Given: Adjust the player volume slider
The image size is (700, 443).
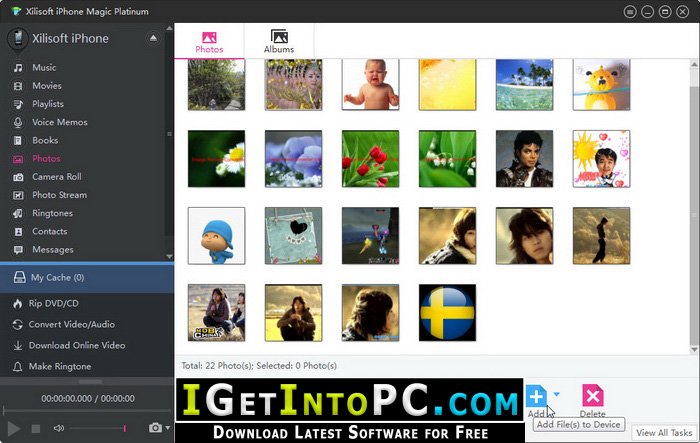Looking at the screenshot, I should pos(98,428).
